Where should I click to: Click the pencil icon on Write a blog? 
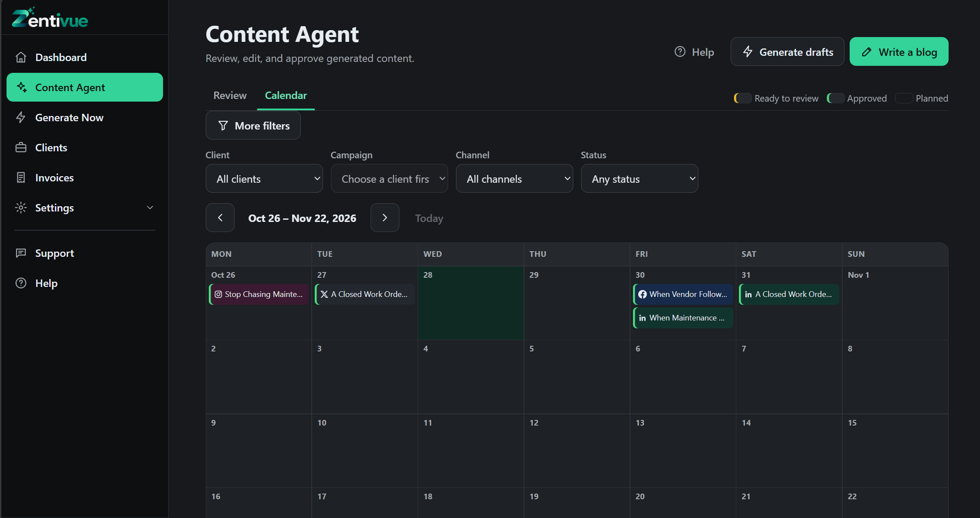(867, 52)
